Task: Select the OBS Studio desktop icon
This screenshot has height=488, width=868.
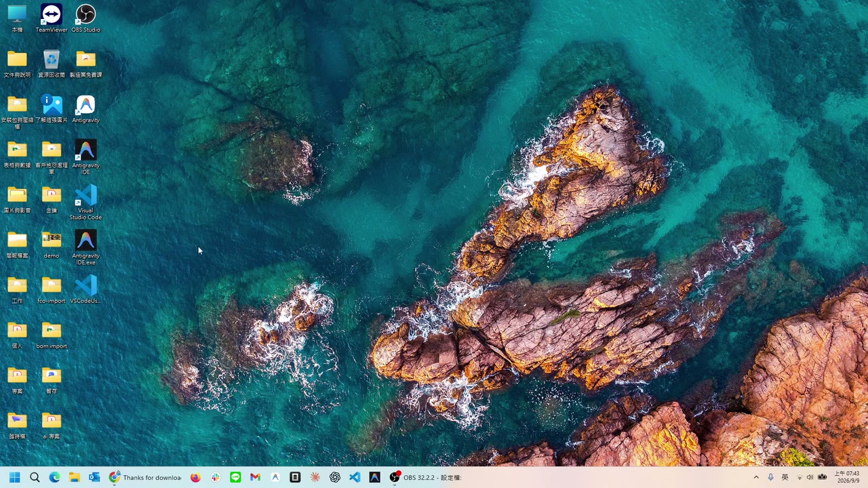Action: point(85,18)
